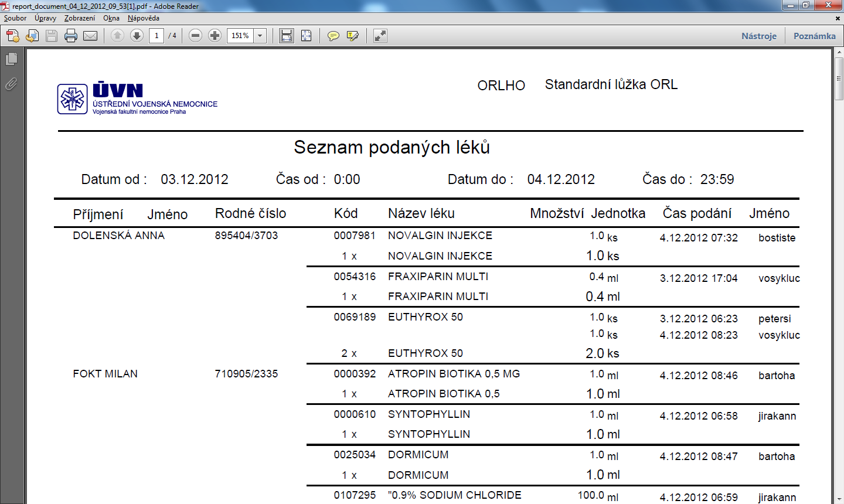This screenshot has height=504, width=844.
Task: Click drug code 0007981
Action: pos(355,236)
